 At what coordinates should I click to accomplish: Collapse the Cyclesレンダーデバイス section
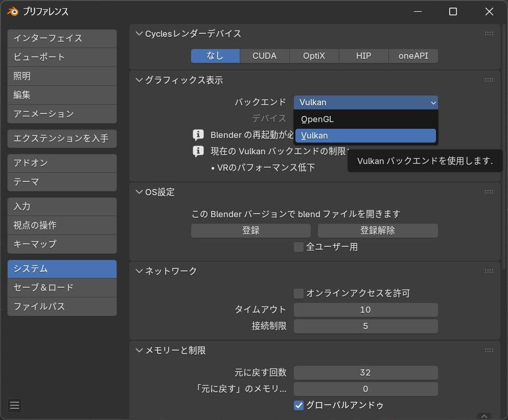(139, 34)
